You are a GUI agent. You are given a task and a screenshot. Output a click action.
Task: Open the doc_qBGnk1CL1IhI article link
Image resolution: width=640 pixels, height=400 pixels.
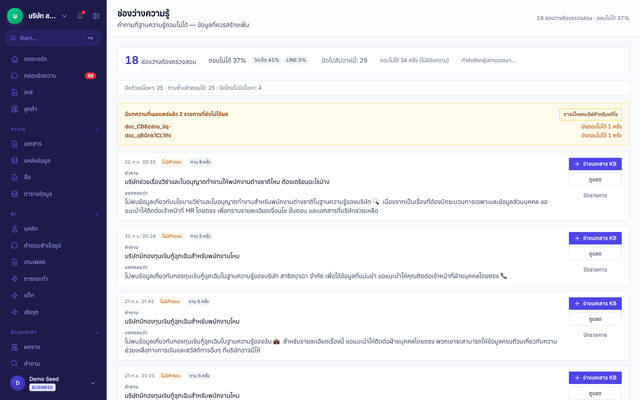click(x=148, y=136)
